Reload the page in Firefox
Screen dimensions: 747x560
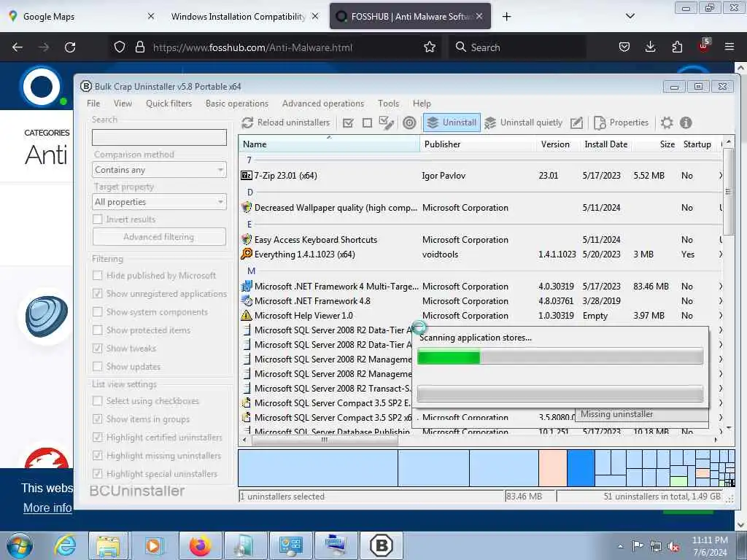click(x=70, y=47)
